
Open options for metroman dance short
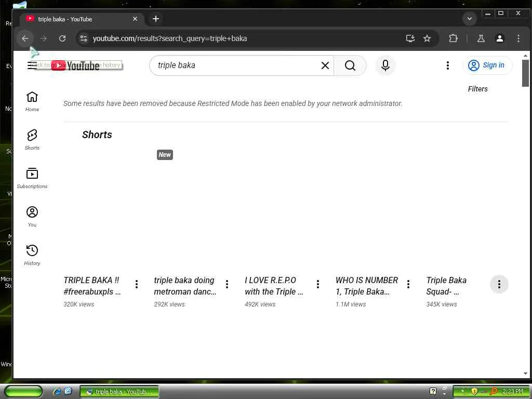pyautogui.click(x=227, y=284)
